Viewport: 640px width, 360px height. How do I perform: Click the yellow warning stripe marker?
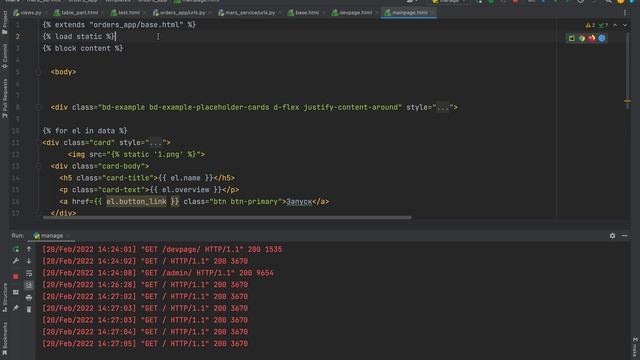[x=627, y=101]
